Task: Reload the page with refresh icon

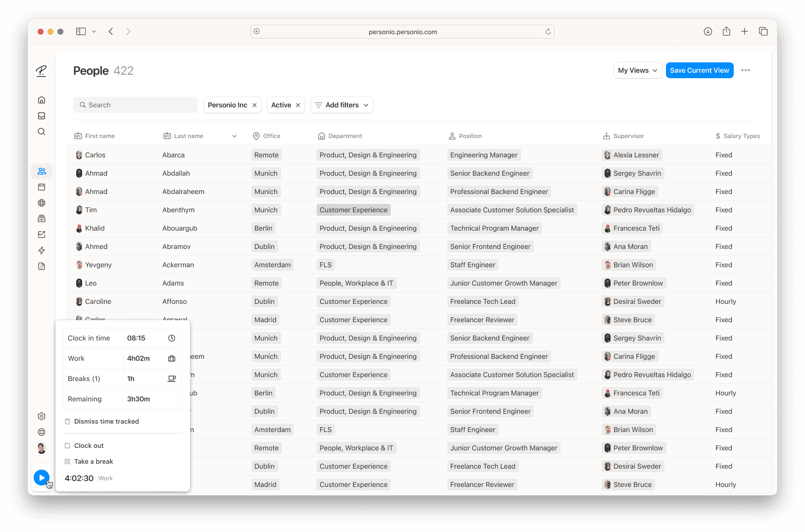Action: pyautogui.click(x=548, y=32)
